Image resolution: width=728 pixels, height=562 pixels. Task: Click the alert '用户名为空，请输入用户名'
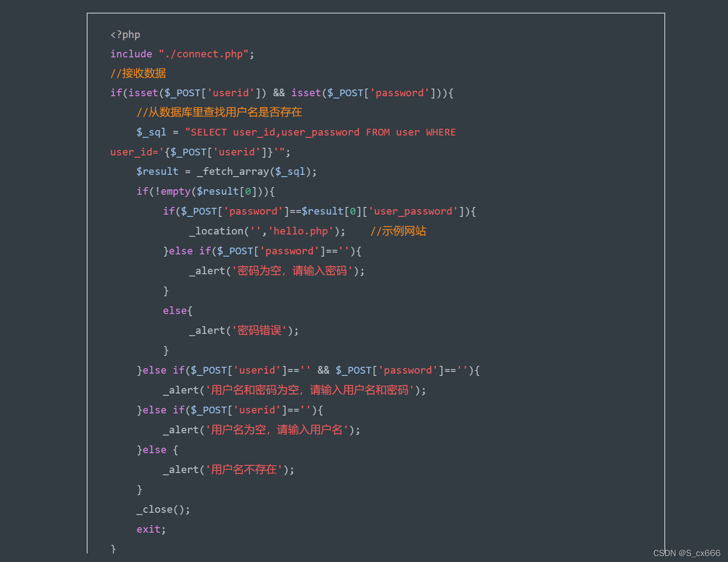(x=261, y=430)
